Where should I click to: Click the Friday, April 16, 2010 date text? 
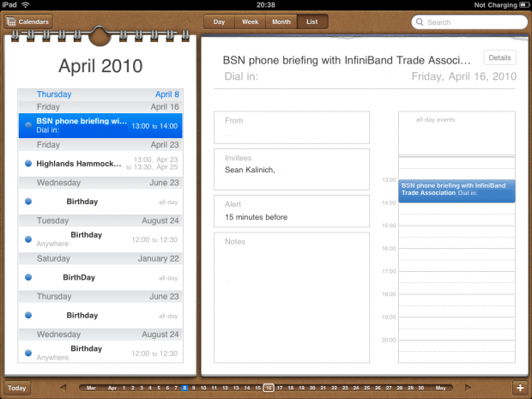coord(464,76)
